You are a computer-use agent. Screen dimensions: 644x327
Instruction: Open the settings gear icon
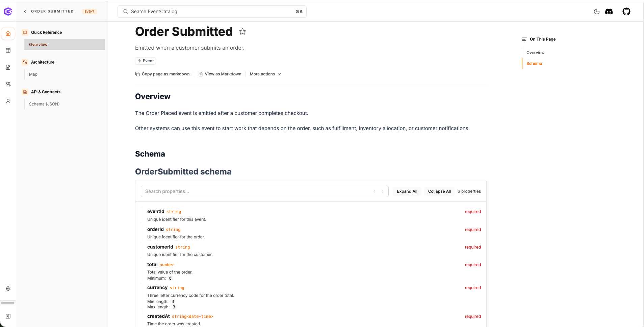point(8,288)
